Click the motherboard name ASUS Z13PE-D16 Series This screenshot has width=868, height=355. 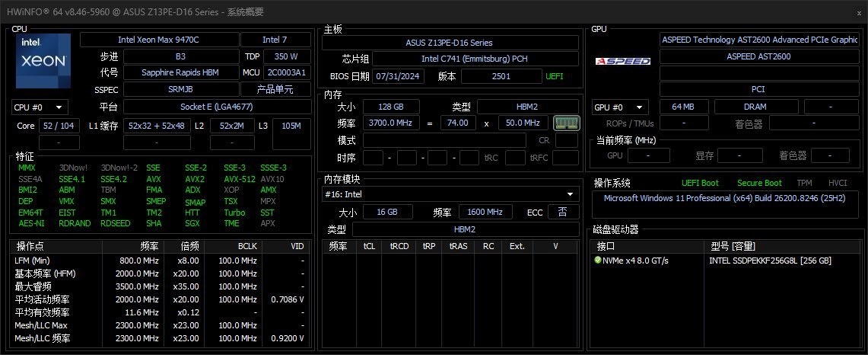449,43
